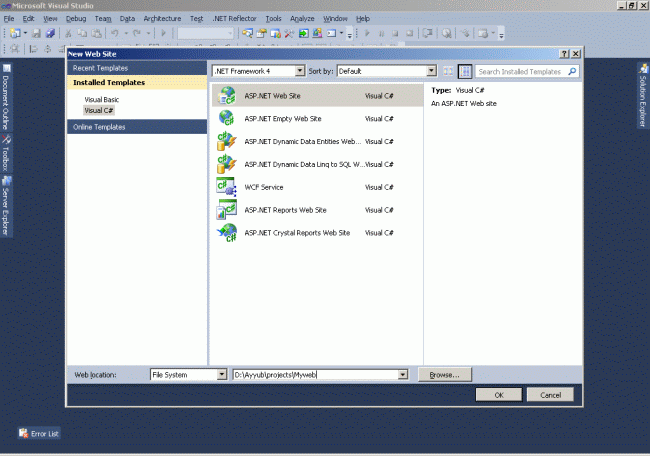
Task: Select ASP.NET Dynamic Data Linq to SQL template
Action: point(318,164)
